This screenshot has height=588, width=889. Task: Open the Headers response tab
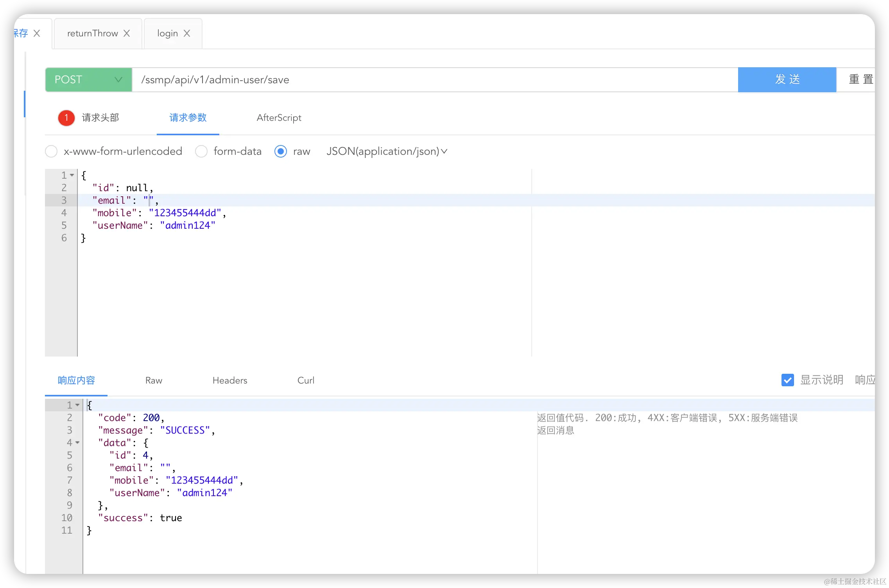(x=230, y=380)
